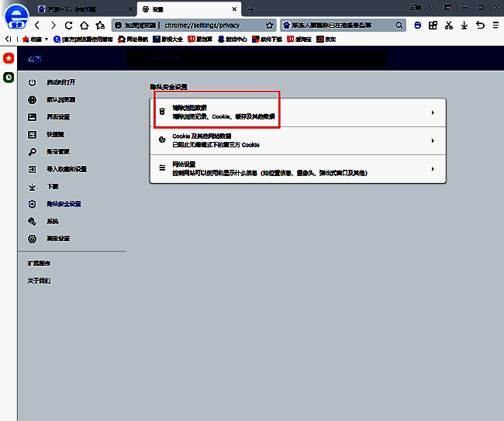Click the browser back arrow button
The image size is (504, 421).
(37, 25)
